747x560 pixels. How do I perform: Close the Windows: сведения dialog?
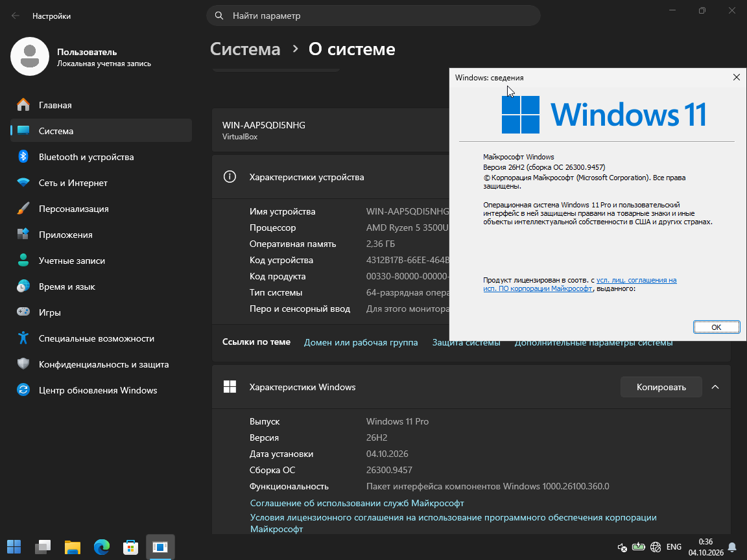(736, 77)
